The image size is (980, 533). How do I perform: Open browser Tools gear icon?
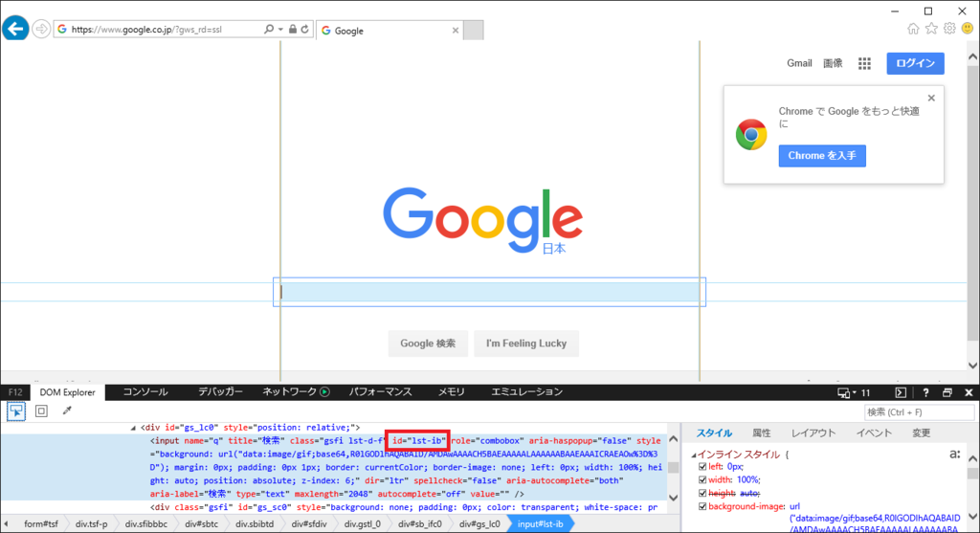click(x=949, y=28)
